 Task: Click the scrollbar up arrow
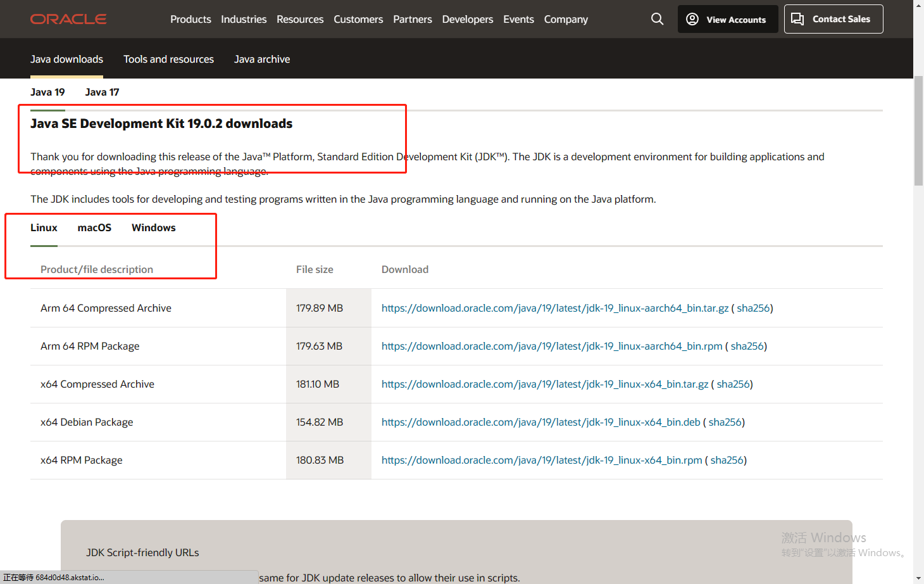tap(918, 5)
